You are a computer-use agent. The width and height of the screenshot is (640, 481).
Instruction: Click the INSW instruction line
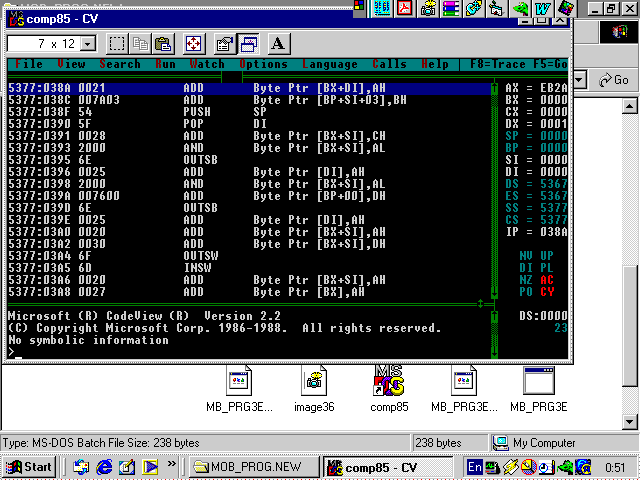pos(249,268)
